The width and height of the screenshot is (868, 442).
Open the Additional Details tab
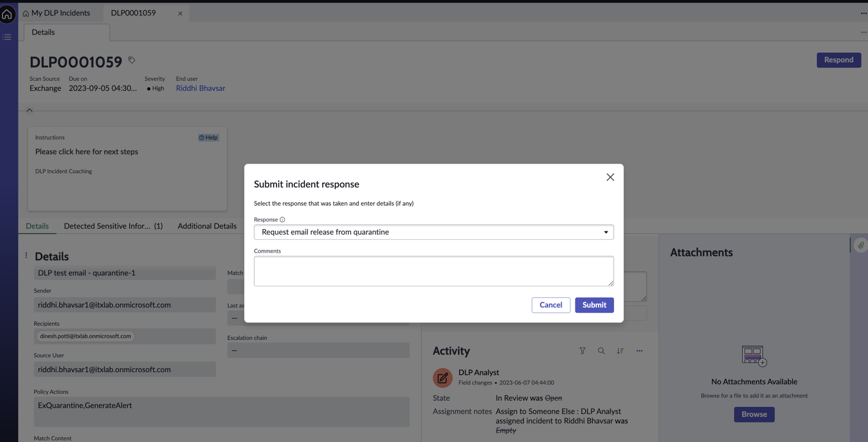(x=207, y=226)
